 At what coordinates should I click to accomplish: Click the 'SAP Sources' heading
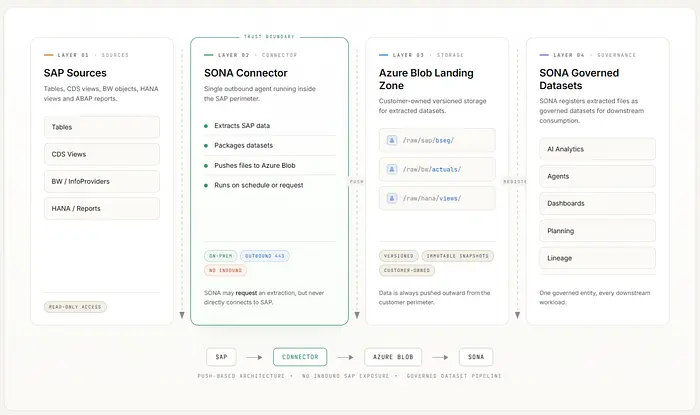click(75, 73)
